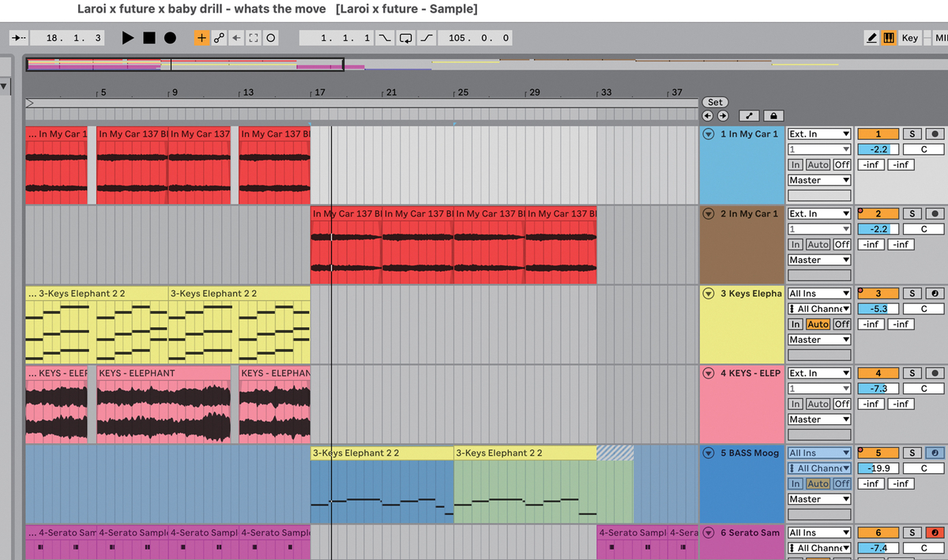This screenshot has width=948, height=560.
Task: Open track 1 Ext. In input dropdown
Action: [x=819, y=134]
